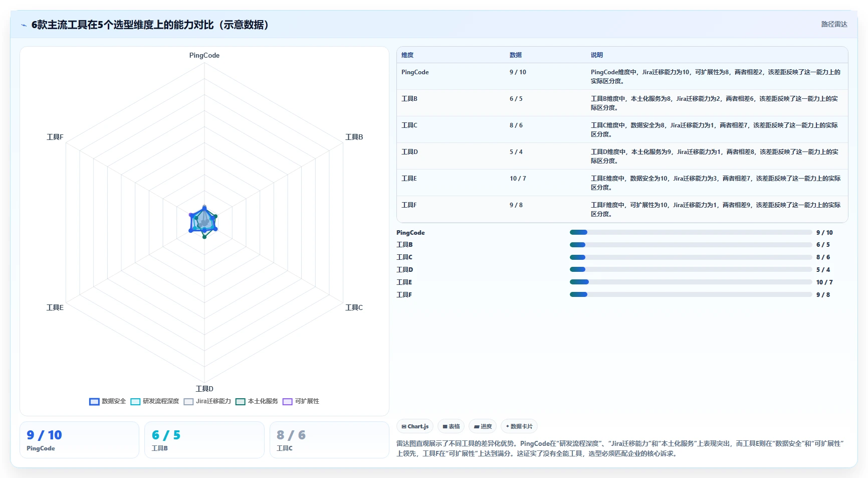Click the 数据卡片 chip
Viewport: 868px width, 478px height.
[519, 426]
